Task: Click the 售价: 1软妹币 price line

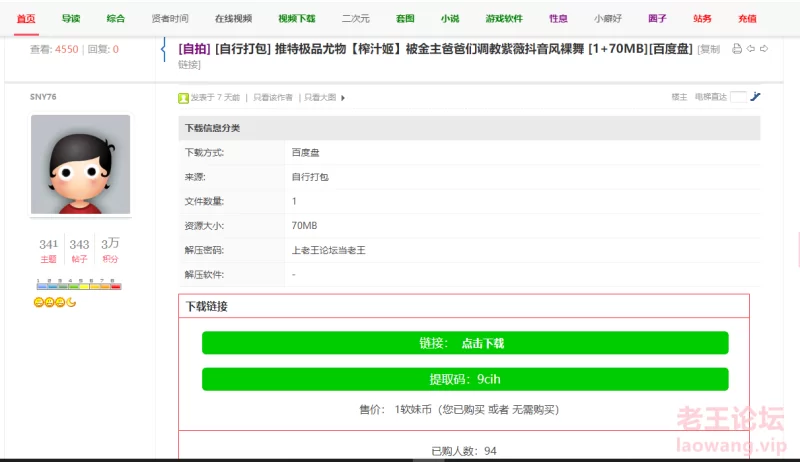Action: coord(459,409)
